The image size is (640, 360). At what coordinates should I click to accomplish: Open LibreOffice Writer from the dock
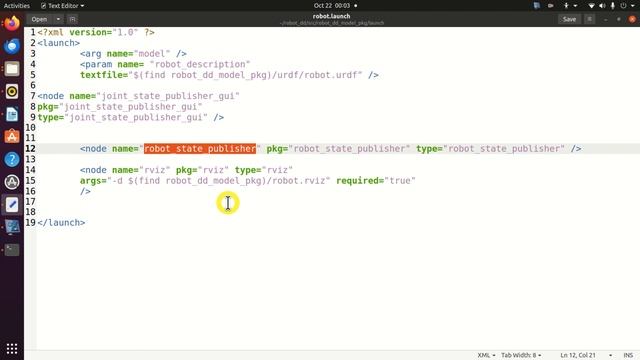(12, 114)
